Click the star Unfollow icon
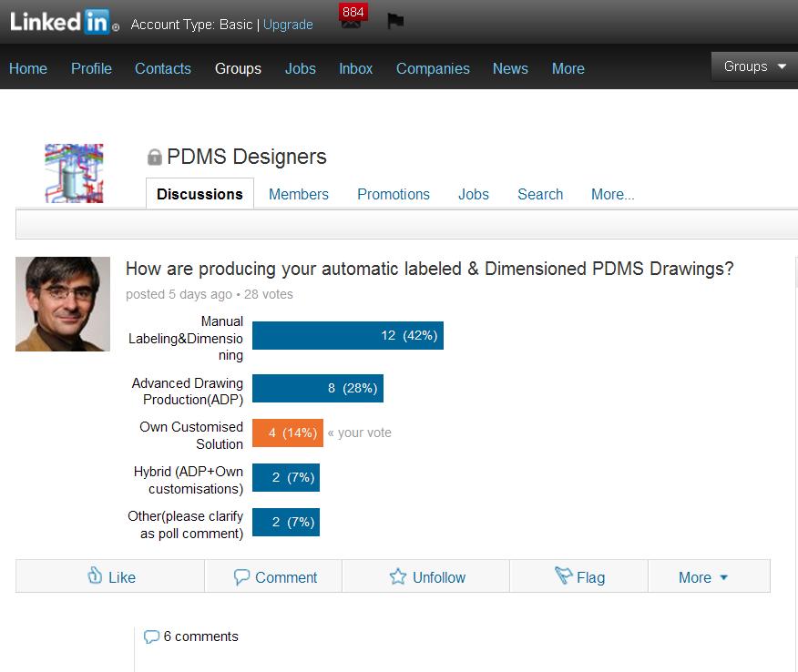This screenshot has width=798, height=672. tap(397, 577)
